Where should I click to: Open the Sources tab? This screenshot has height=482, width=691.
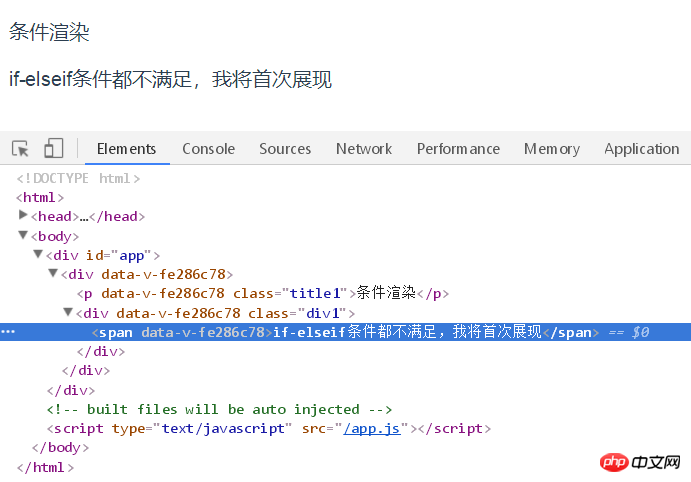click(x=285, y=149)
